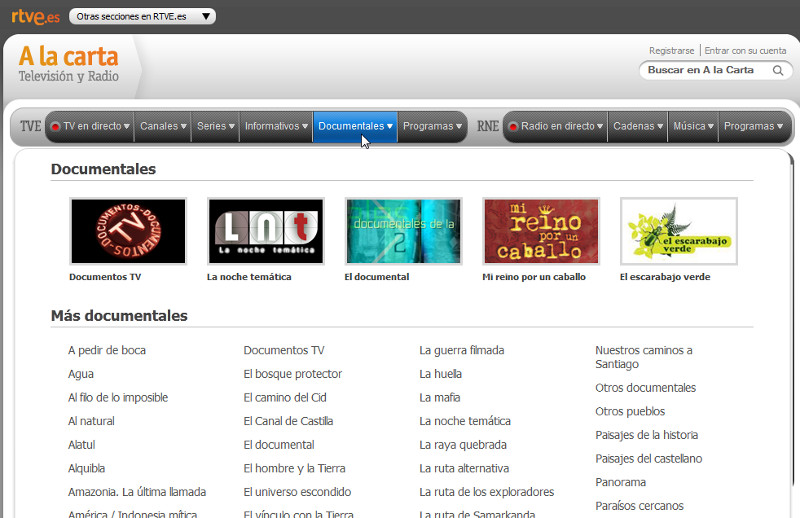Image resolution: width=800 pixels, height=518 pixels.
Task: Open the Panorama link
Action: tap(620, 482)
